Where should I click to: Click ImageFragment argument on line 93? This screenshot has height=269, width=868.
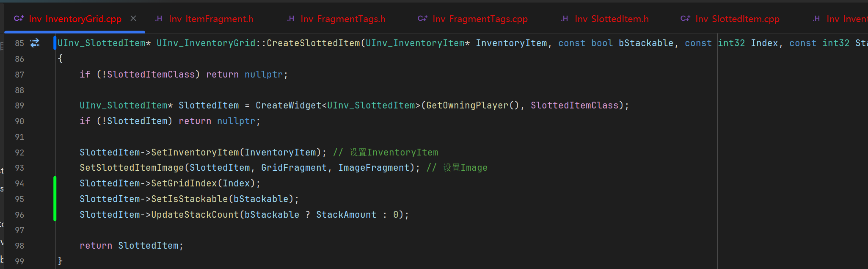pos(374,168)
